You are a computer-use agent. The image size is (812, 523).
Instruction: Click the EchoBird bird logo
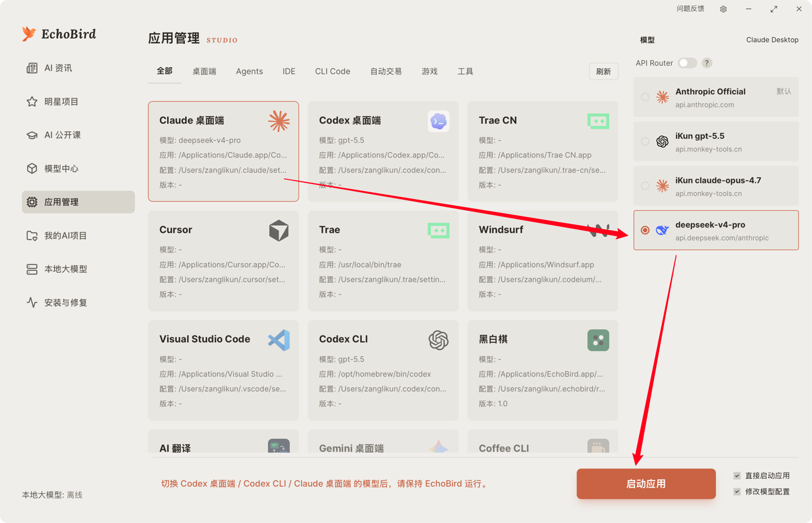(29, 34)
